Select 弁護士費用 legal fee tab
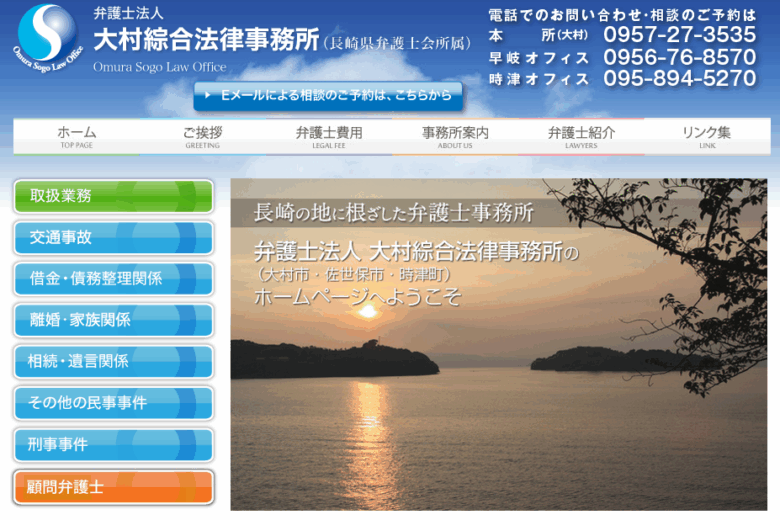Image resolution: width=780 pixels, height=520 pixels. pos(329,137)
